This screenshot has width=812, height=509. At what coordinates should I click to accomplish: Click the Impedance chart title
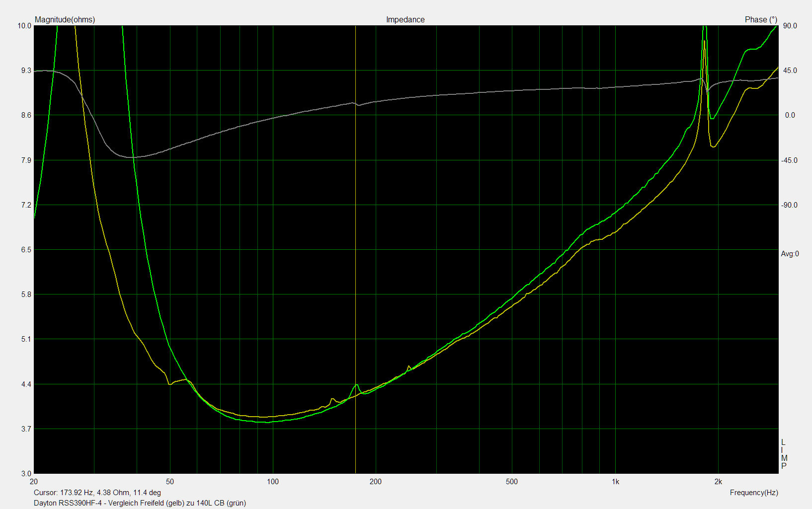(x=405, y=20)
